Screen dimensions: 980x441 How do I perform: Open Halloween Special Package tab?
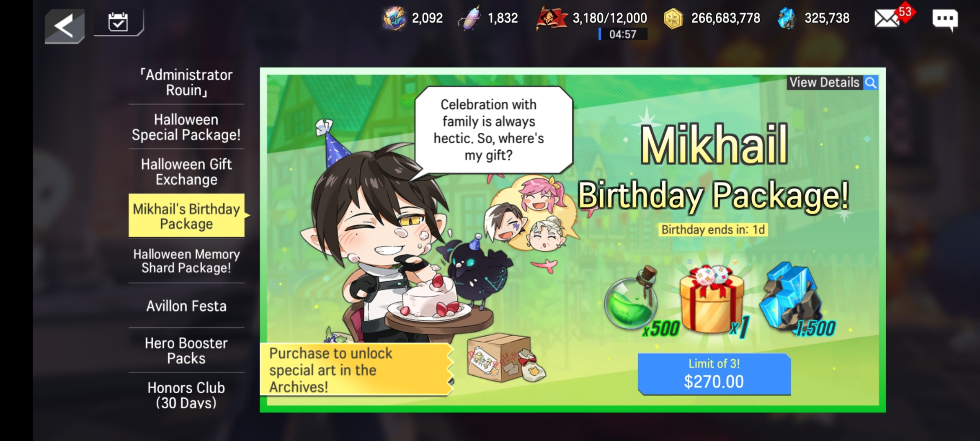click(x=187, y=127)
